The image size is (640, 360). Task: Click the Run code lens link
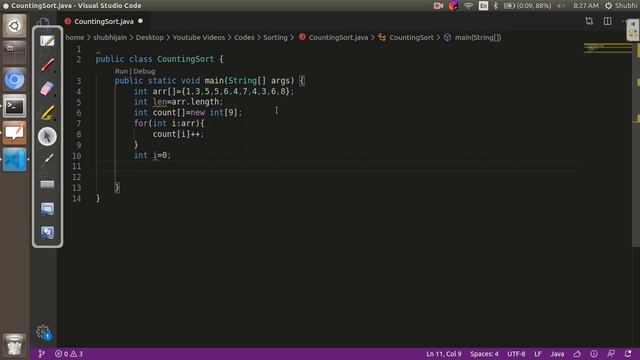[x=121, y=71]
